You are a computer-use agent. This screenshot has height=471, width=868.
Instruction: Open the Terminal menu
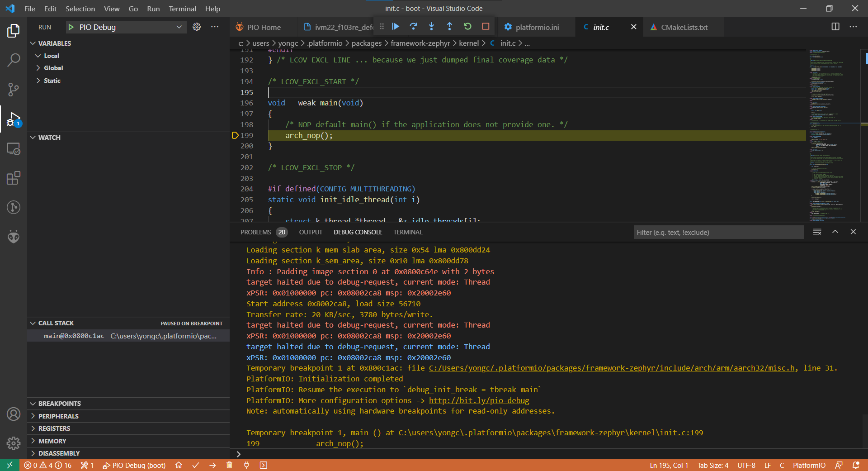pyautogui.click(x=182, y=9)
